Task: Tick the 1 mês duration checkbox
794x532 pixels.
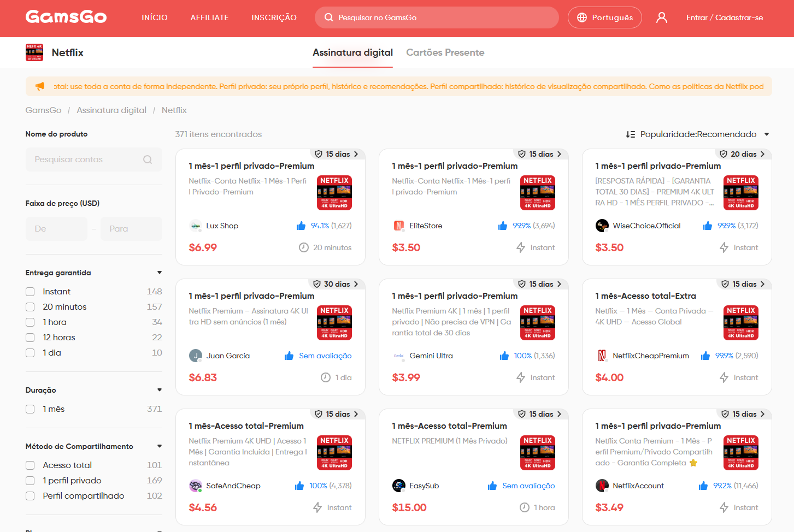Action: (30, 409)
